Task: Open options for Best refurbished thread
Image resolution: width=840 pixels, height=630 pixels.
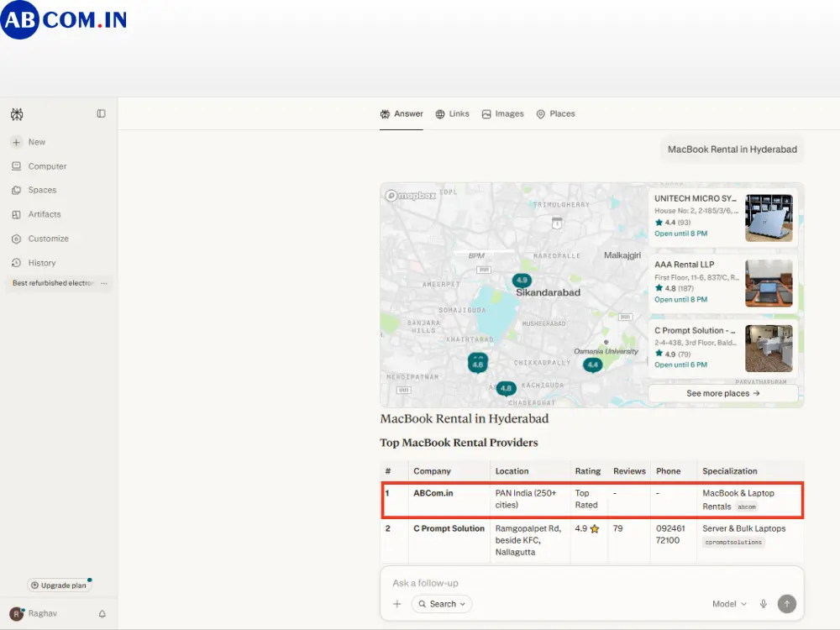Action: pos(104,283)
